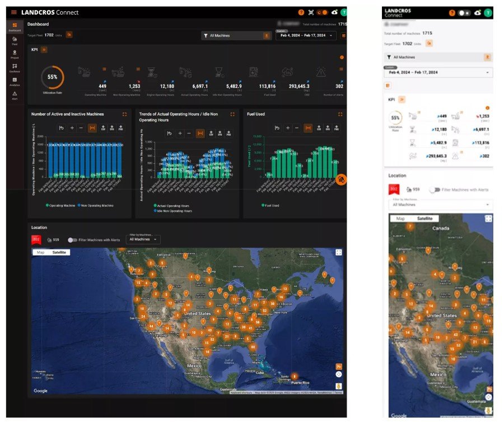Open the hamburger menu beside LANDCROS Connect
504x426 pixels.
pos(14,12)
